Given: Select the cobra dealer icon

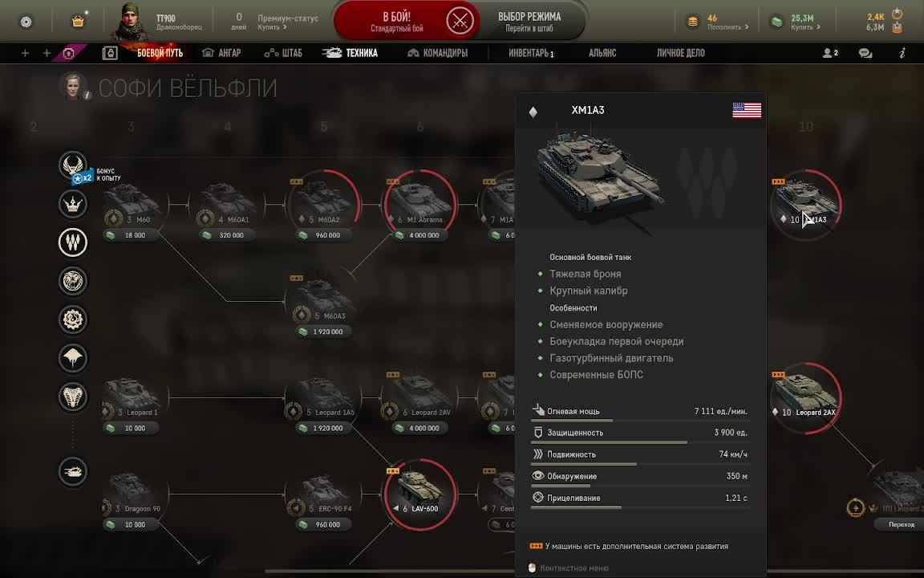Looking at the screenshot, I should (72, 397).
